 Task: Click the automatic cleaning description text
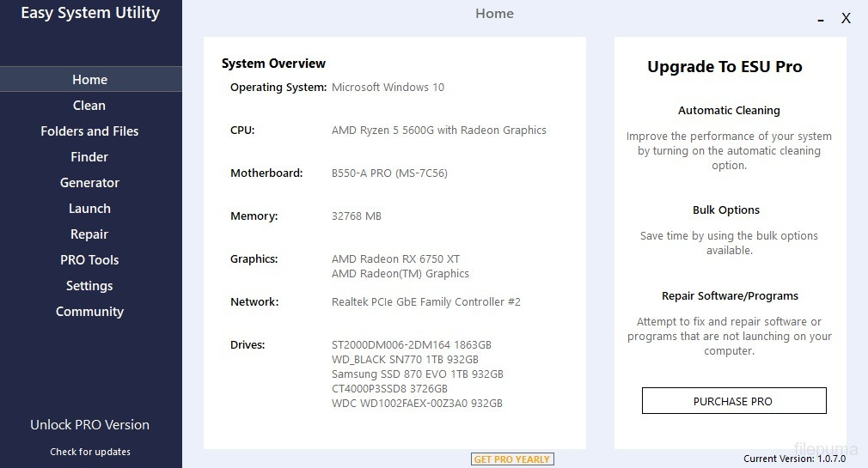click(x=729, y=150)
